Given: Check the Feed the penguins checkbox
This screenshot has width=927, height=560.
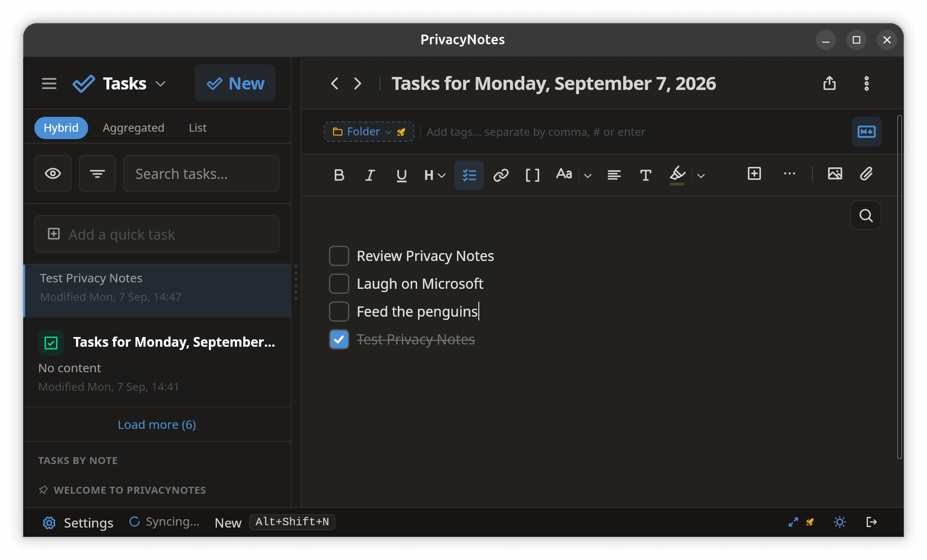Looking at the screenshot, I should (x=339, y=312).
